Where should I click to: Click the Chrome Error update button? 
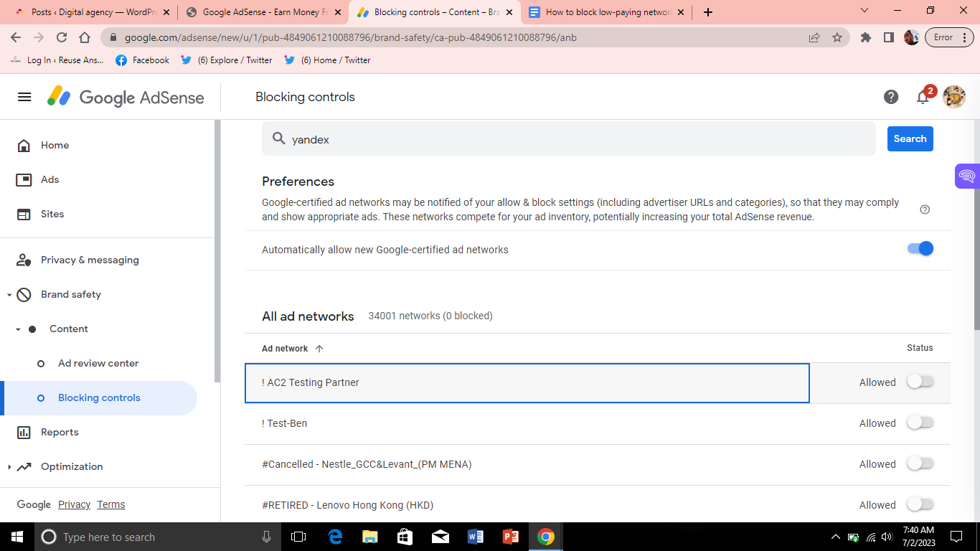tap(948, 38)
